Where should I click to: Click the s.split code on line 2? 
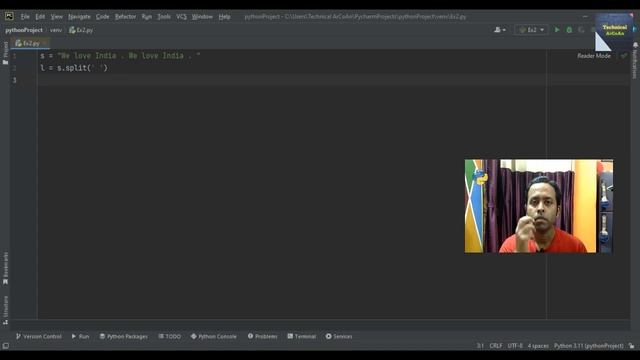74,68
